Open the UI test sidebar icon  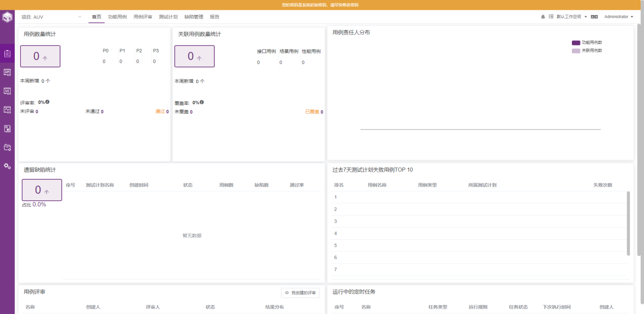coord(7,91)
